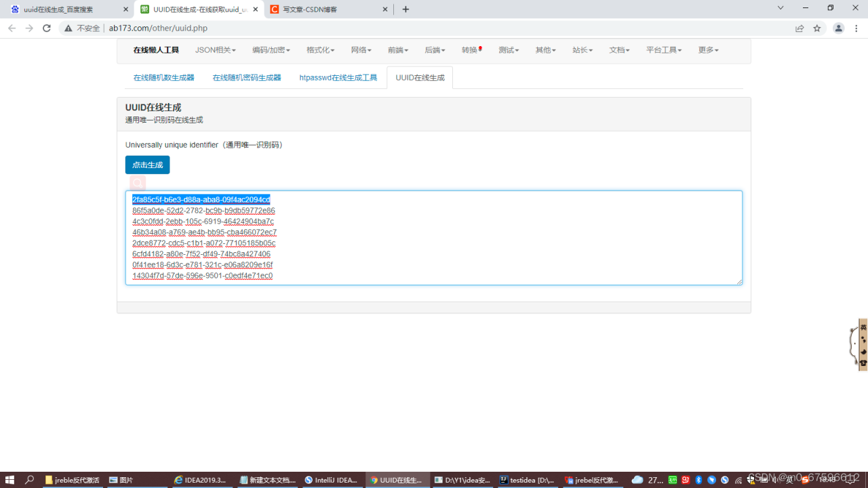868x488 pixels.
Task: Expand the 文档 dropdown menu
Action: 619,50
